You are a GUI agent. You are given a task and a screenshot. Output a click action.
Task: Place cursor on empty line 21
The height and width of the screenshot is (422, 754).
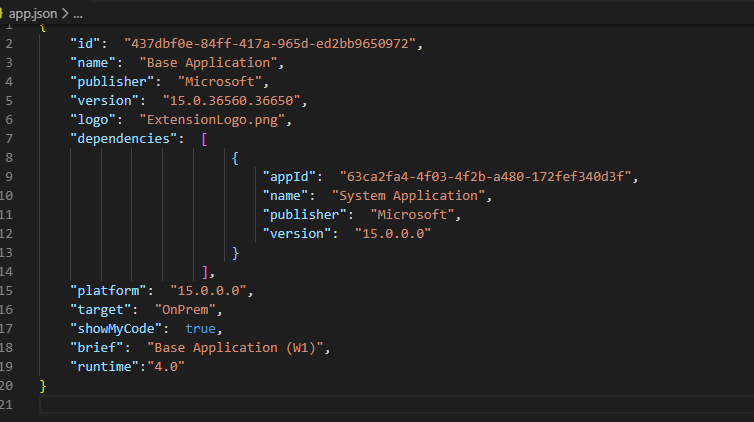[x=300, y=404]
